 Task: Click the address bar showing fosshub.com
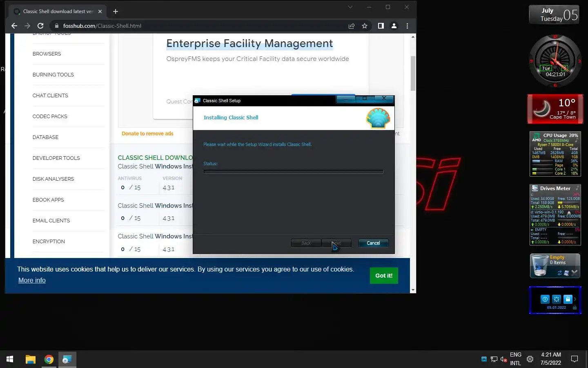pos(200,26)
